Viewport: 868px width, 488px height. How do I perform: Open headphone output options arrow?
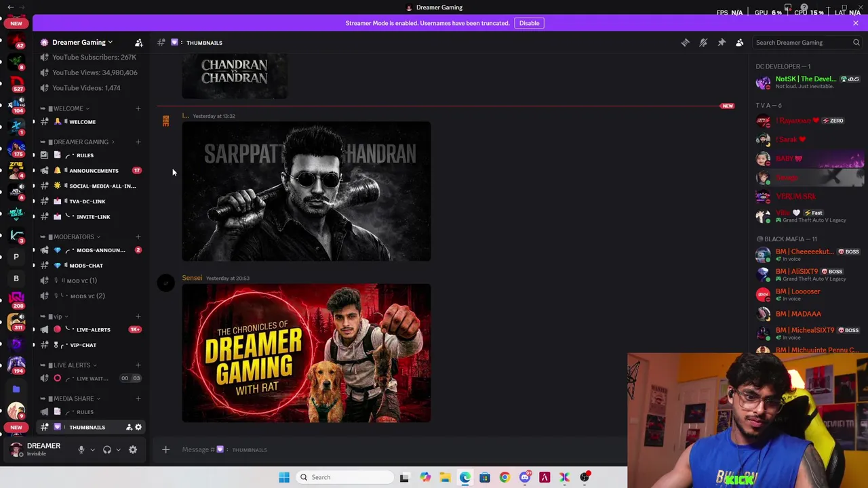118,449
